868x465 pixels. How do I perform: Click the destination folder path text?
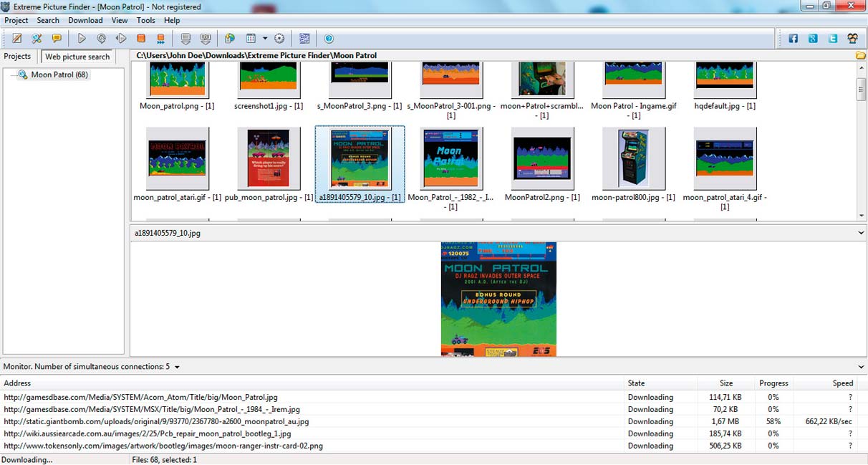pyautogui.click(x=256, y=56)
